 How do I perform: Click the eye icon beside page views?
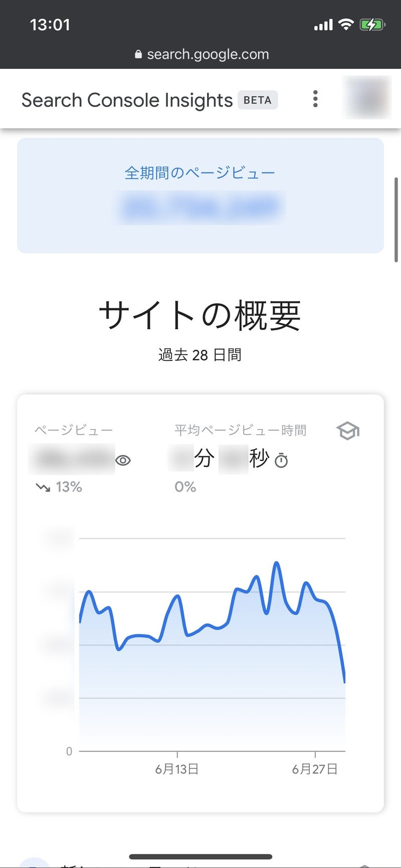[x=123, y=460]
